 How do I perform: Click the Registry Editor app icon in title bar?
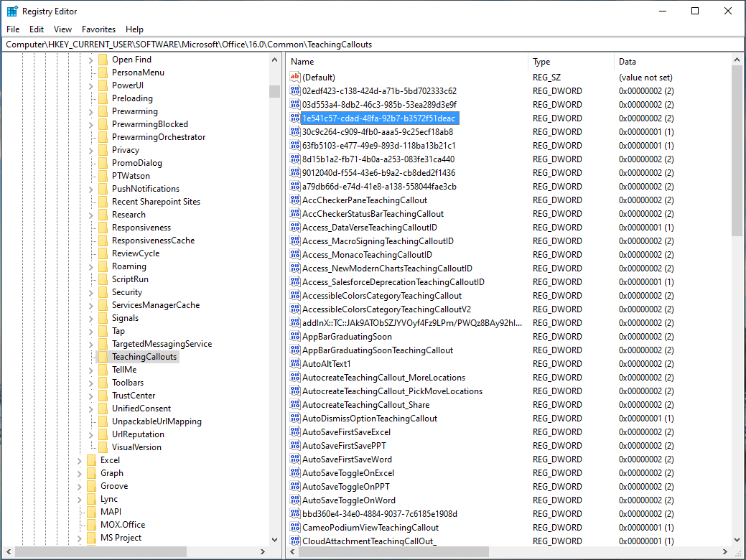(x=12, y=11)
